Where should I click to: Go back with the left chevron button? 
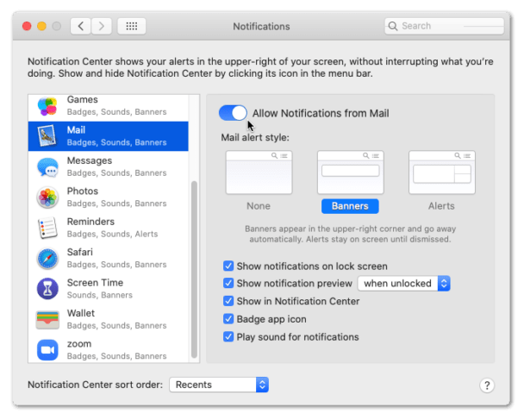pos(80,26)
